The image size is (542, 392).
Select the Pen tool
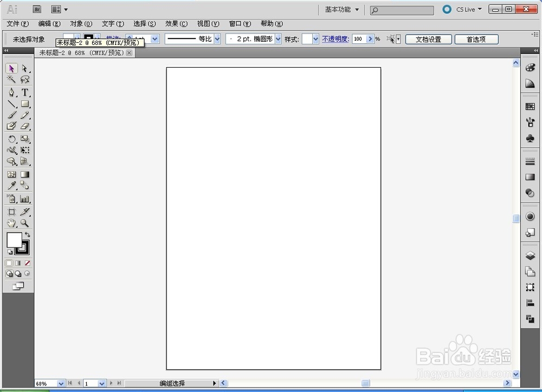coord(11,93)
